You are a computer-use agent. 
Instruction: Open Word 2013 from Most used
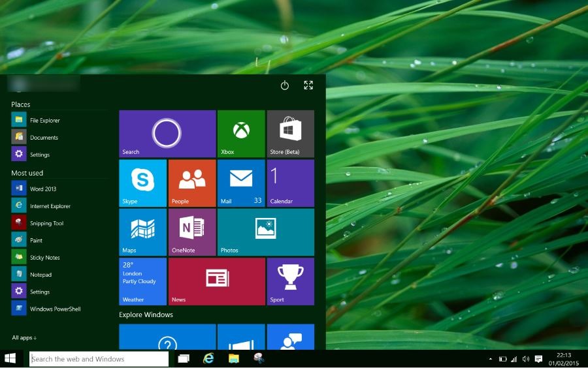click(43, 189)
